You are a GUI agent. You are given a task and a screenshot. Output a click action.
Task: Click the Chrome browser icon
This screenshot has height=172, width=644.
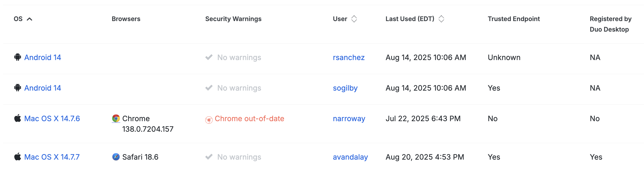(x=116, y=119)
